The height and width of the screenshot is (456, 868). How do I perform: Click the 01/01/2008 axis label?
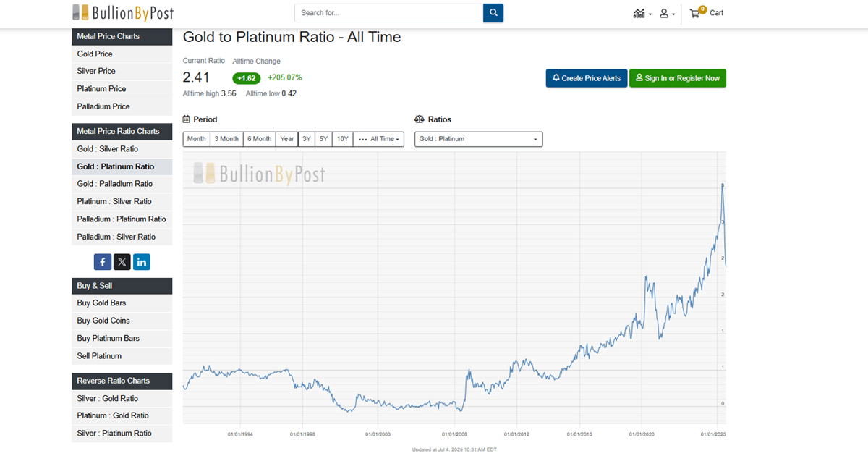(454, 435)
